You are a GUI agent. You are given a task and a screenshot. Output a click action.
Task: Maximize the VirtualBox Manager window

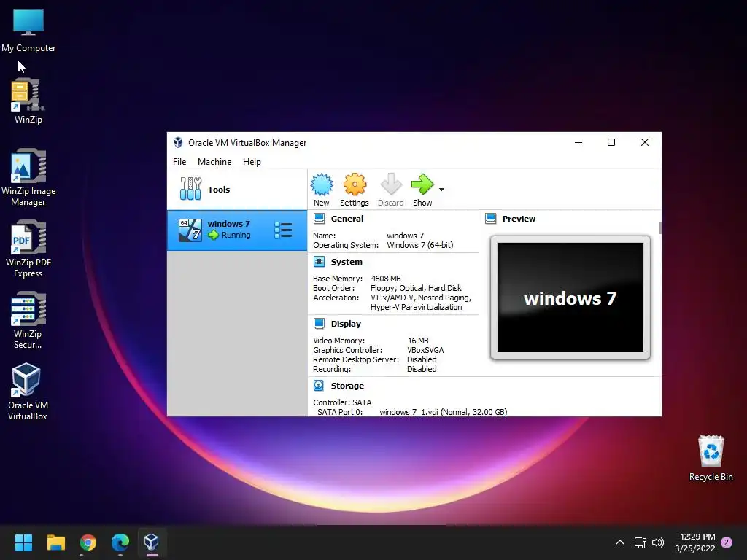(611, 142)
